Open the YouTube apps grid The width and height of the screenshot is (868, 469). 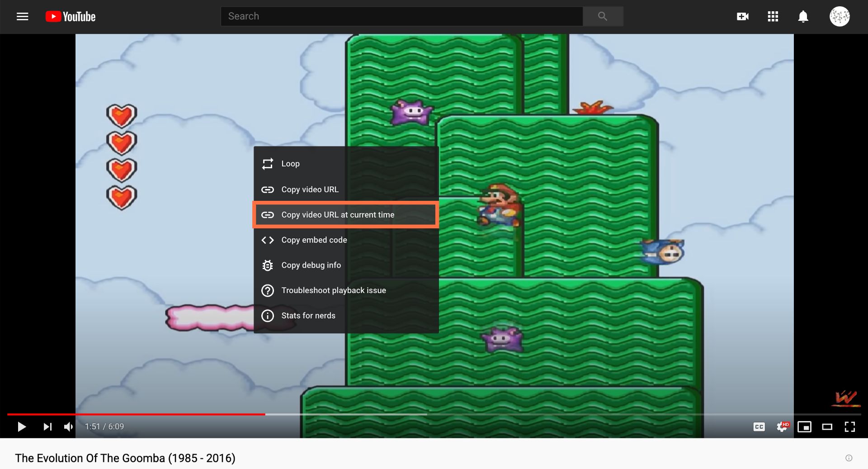773,17
